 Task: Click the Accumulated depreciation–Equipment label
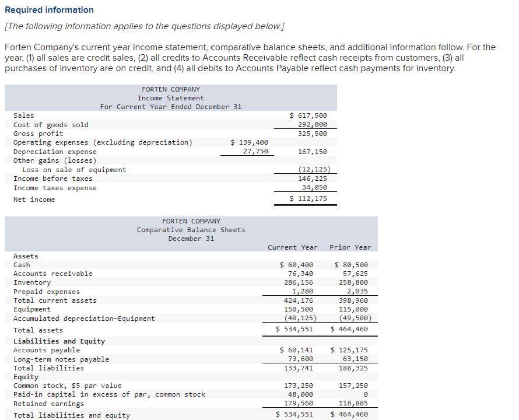pos(84,318)
